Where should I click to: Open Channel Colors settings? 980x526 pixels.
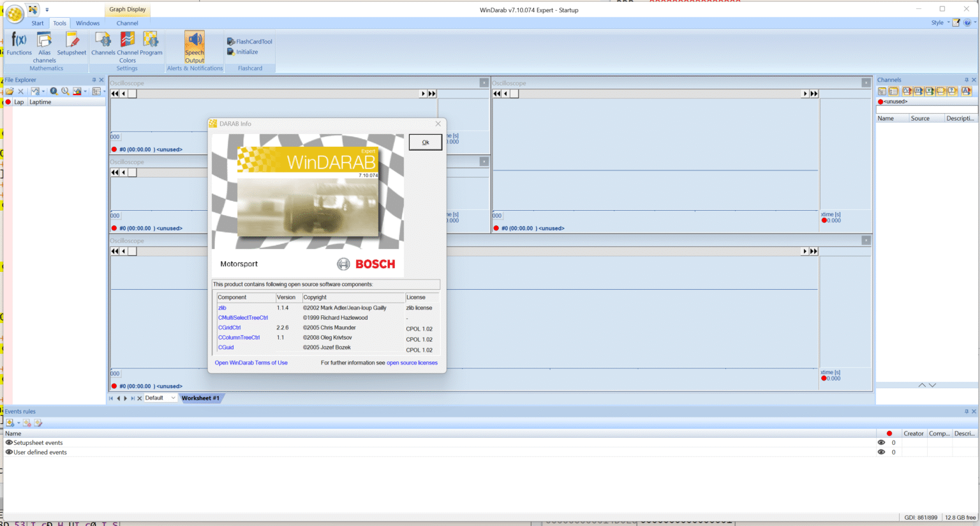[128, 47]
